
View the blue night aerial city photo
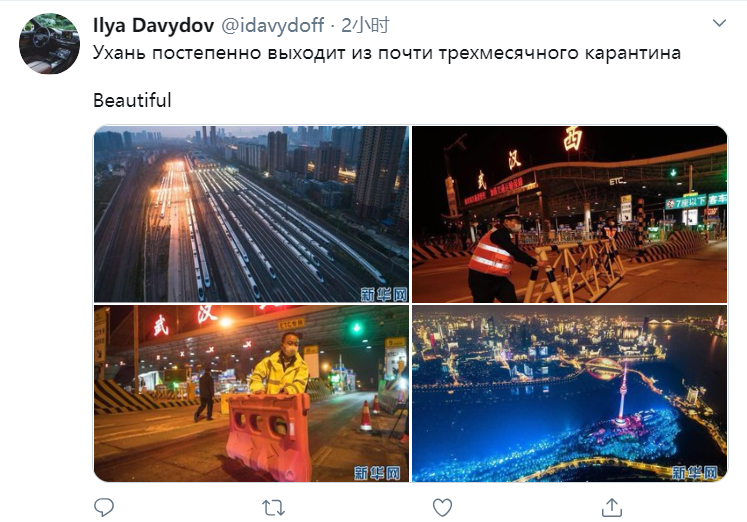[x=569, y=394]
